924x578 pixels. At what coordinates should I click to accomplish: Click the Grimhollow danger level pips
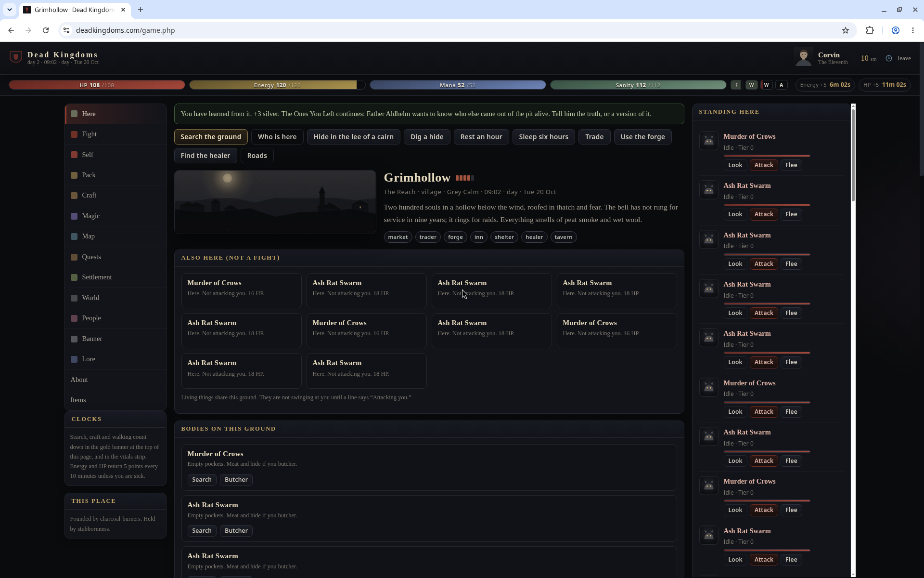(465, 178)
